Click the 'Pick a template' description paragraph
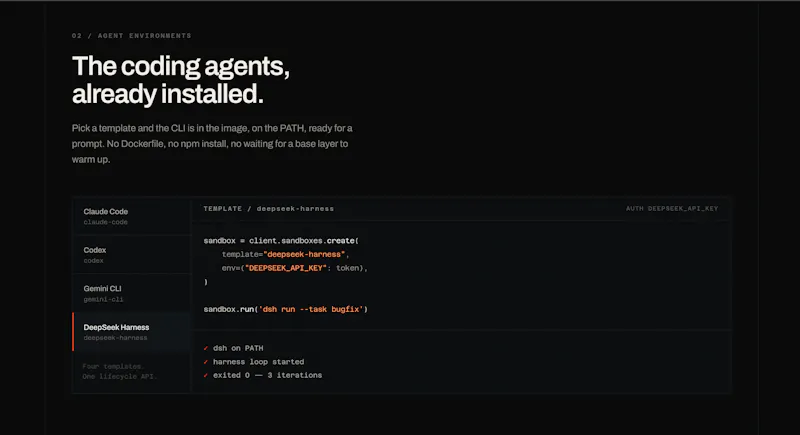 pos(212,144)
